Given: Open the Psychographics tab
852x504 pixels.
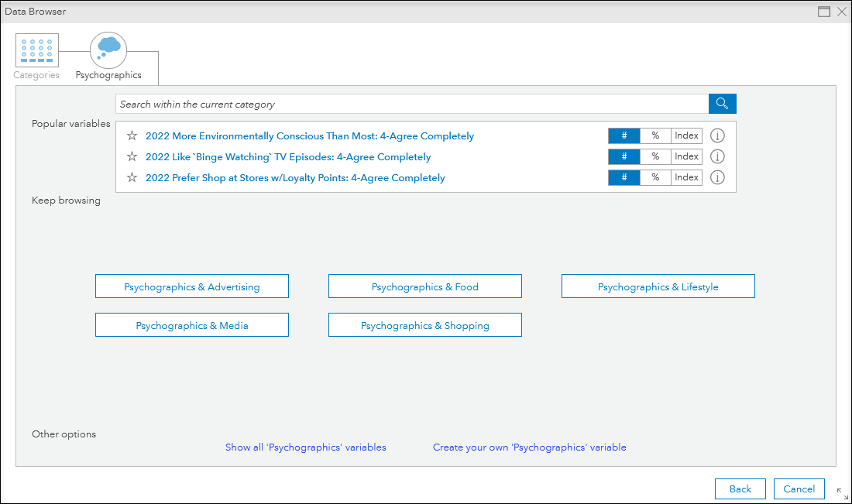Looking at the screenshot, I should 108,54.
